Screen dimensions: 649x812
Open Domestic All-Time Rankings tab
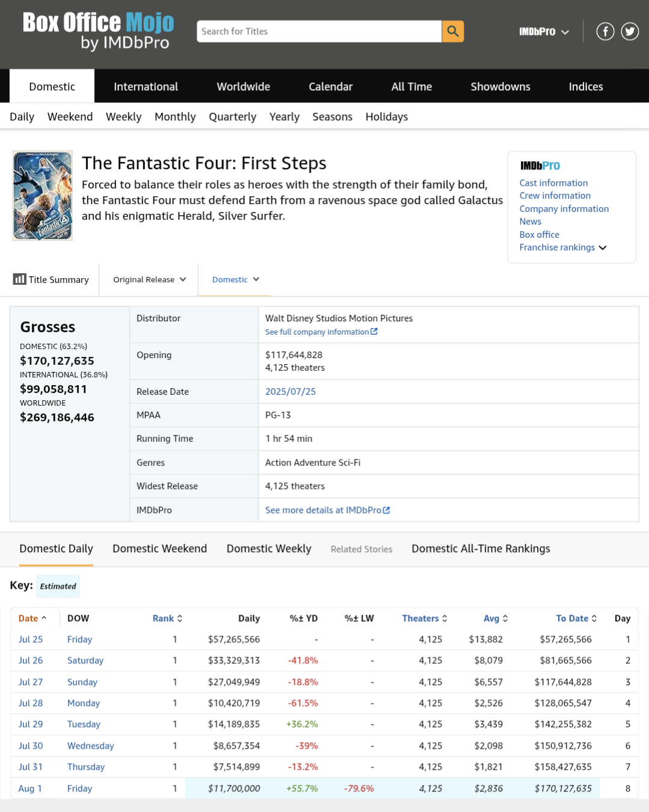(x=481, y=549)
